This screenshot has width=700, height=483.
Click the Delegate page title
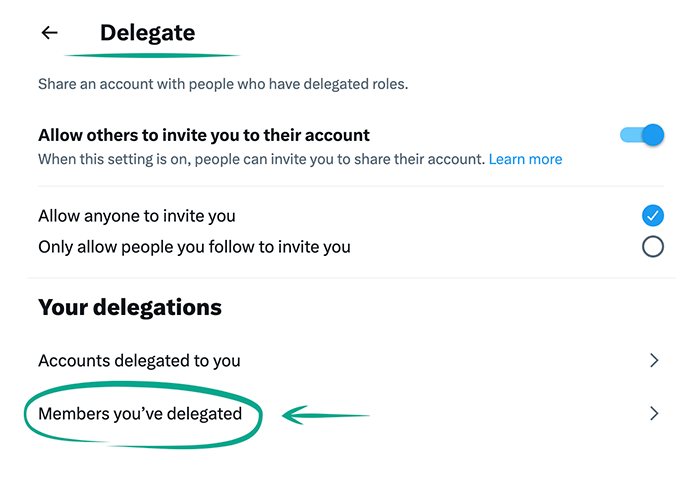147,33
